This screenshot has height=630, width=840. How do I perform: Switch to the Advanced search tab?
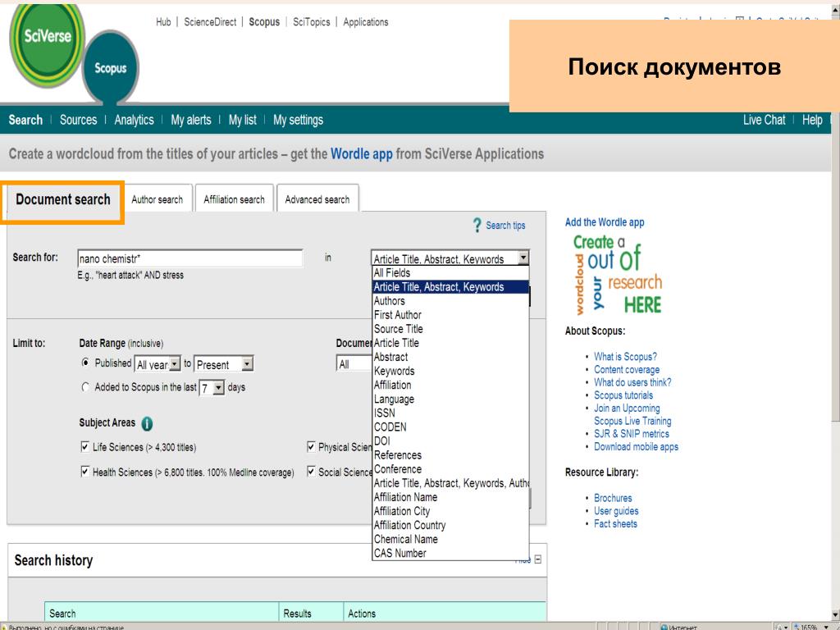click(317, 199)
